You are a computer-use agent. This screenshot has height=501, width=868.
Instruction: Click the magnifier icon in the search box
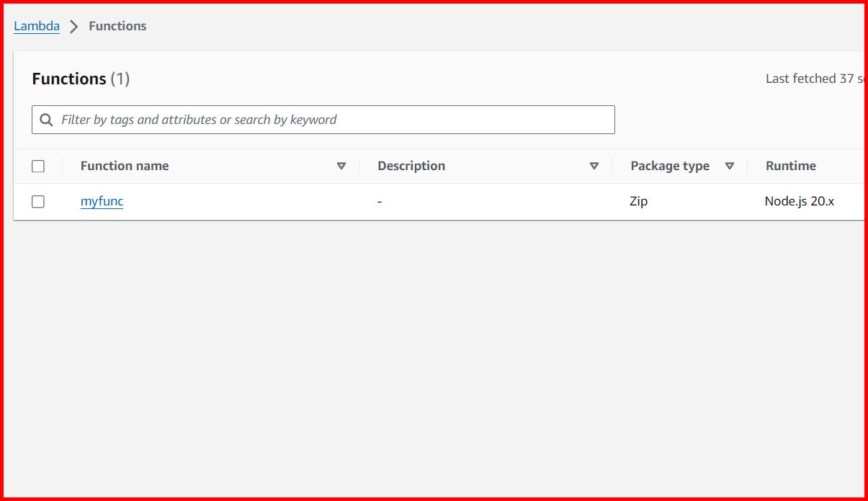(47, 119)
